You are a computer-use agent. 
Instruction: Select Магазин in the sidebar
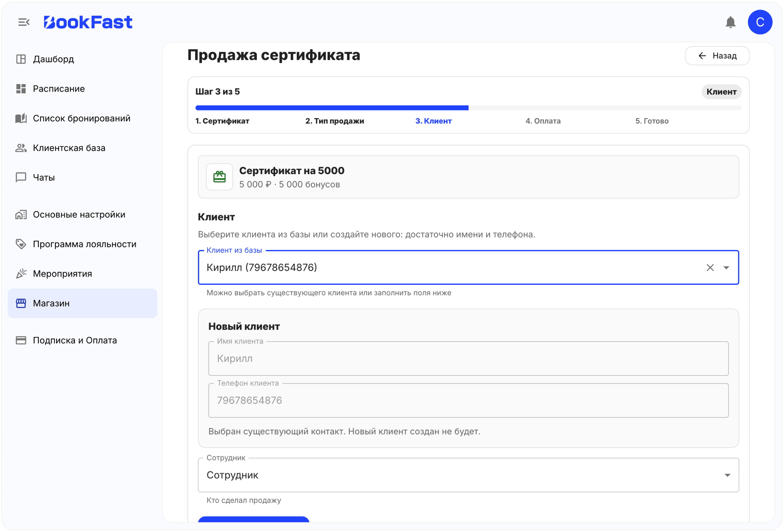pos(82,303)
